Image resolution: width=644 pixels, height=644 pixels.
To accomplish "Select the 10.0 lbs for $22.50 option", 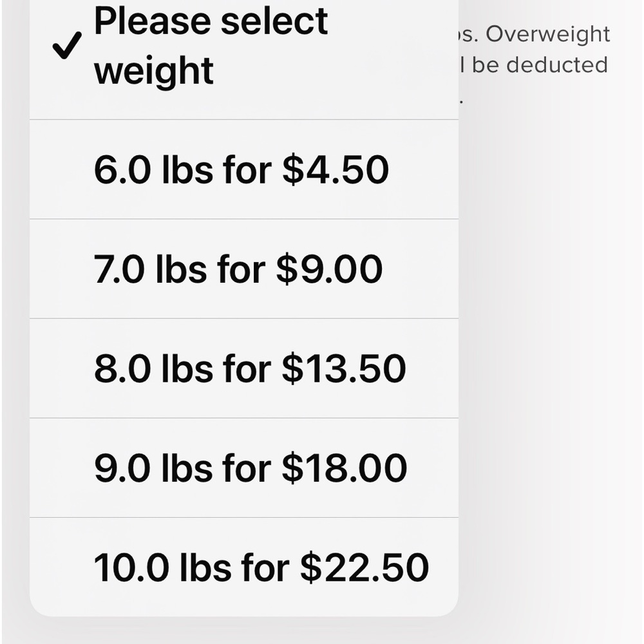I will pos(244,567).
